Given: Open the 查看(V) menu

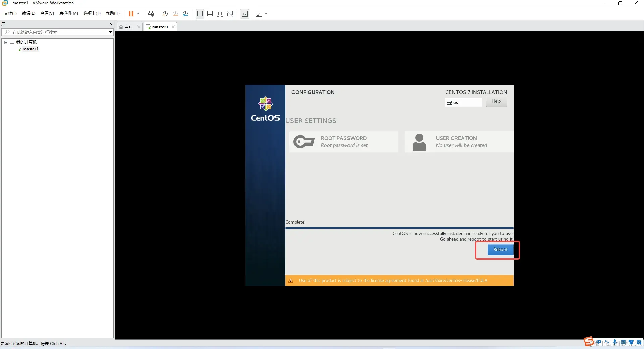Looking at the screenshot, I should pyautogui.click(x=47, y=13).
